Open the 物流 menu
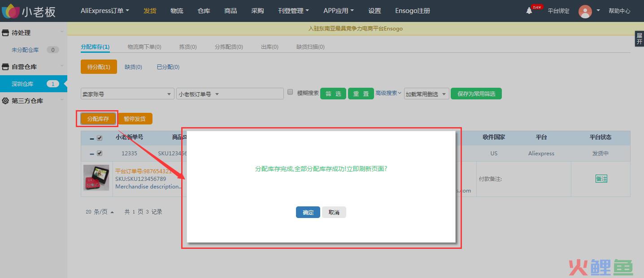Screen dimensions: 644x278 pyautogui.click(x=177, y=11)
